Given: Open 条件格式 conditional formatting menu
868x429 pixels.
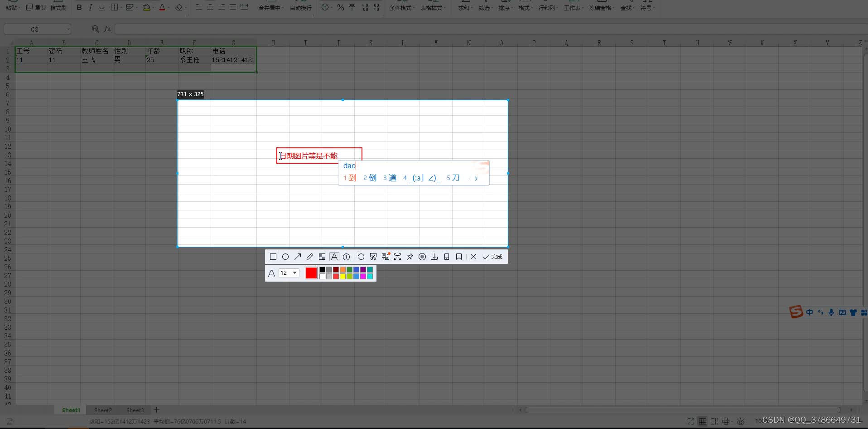Looking at the screenshot, I should (401, 8).
